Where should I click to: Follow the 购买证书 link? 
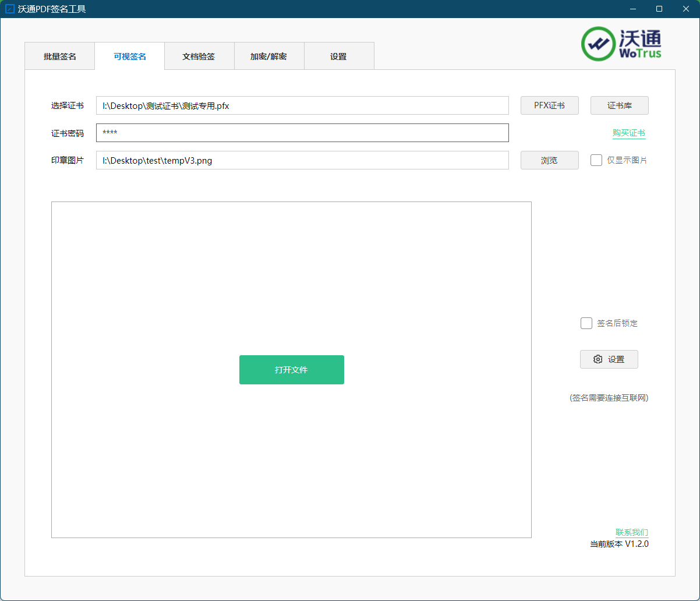pos(628,133)
